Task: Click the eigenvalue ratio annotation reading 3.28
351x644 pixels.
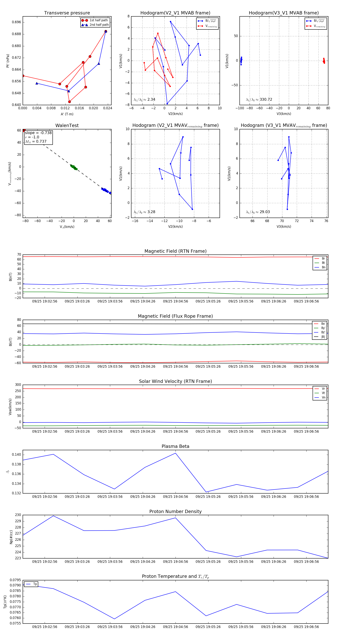Action: (144, 212)
